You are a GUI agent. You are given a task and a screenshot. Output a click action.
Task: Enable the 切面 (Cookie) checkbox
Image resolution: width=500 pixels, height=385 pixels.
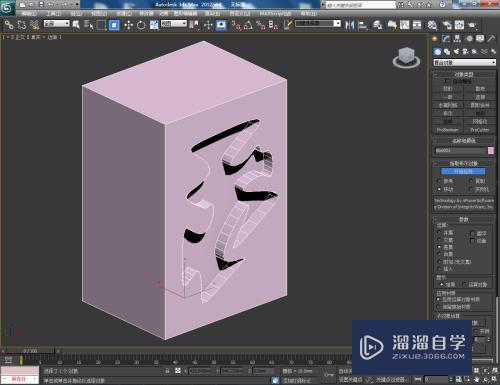472,240
